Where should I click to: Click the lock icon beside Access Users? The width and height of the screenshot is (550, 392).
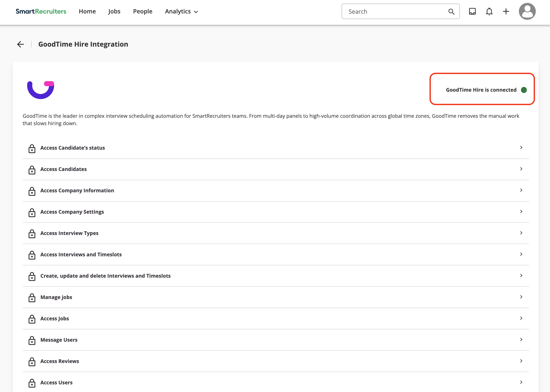[x=32, y=383]
